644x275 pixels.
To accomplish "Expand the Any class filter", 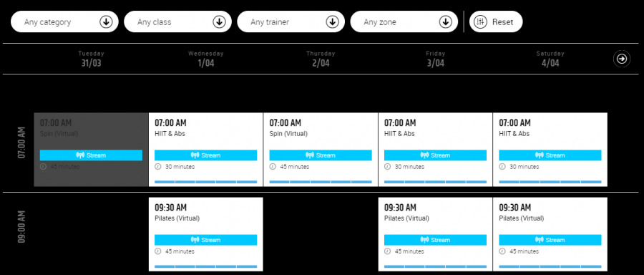I will (178, 21).
